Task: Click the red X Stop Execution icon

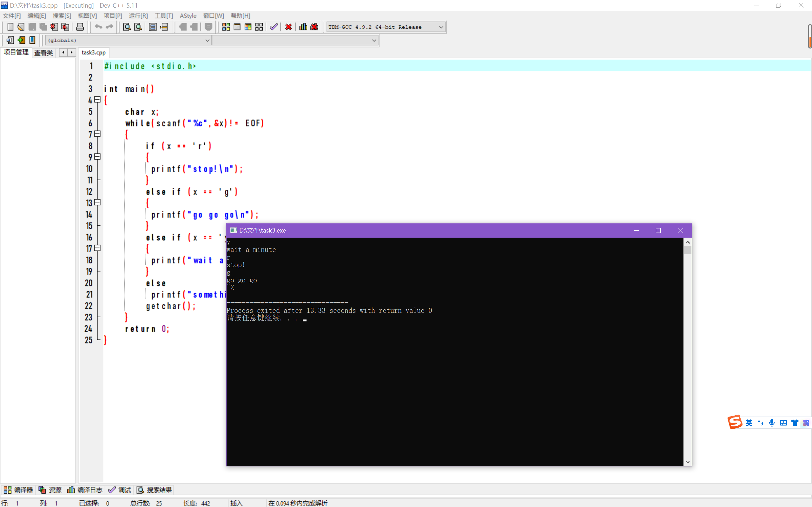Action: [x=288, y=27]
